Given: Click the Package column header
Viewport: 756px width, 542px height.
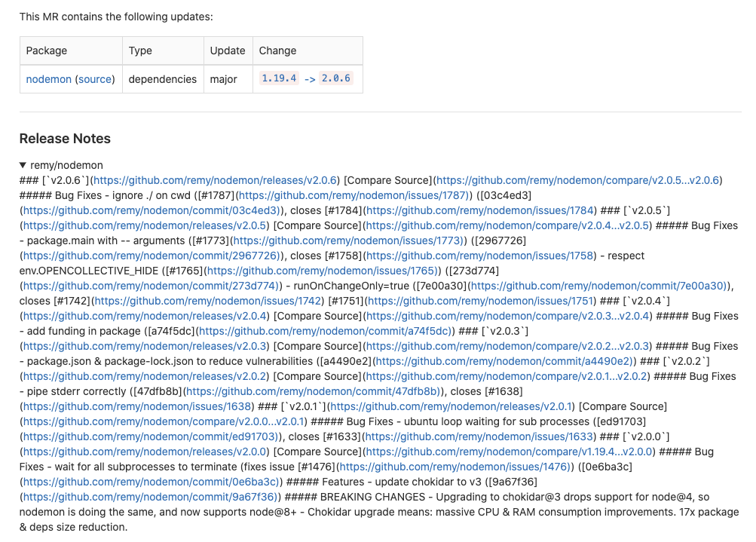Looking at the screenshot, I should click(x=71, y=51).
